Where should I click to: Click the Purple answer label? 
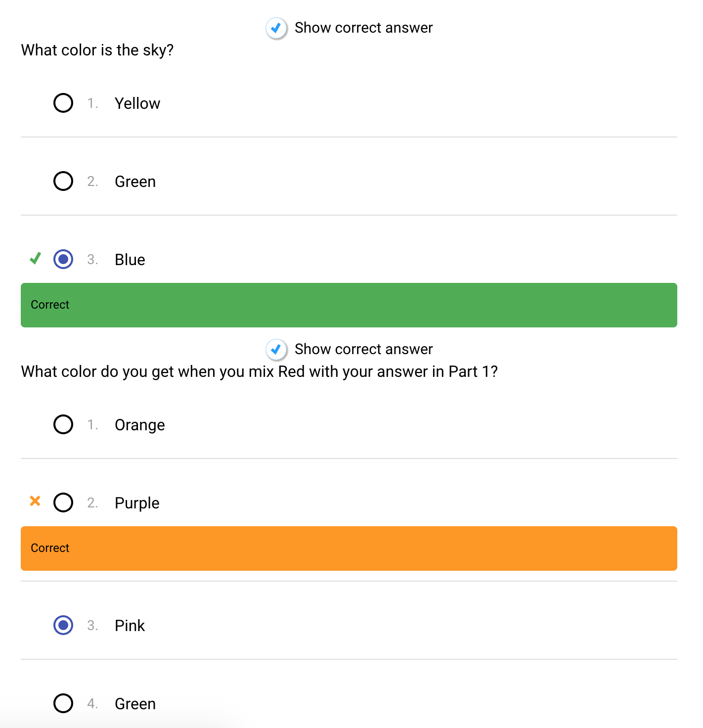[x=137, y=503]
